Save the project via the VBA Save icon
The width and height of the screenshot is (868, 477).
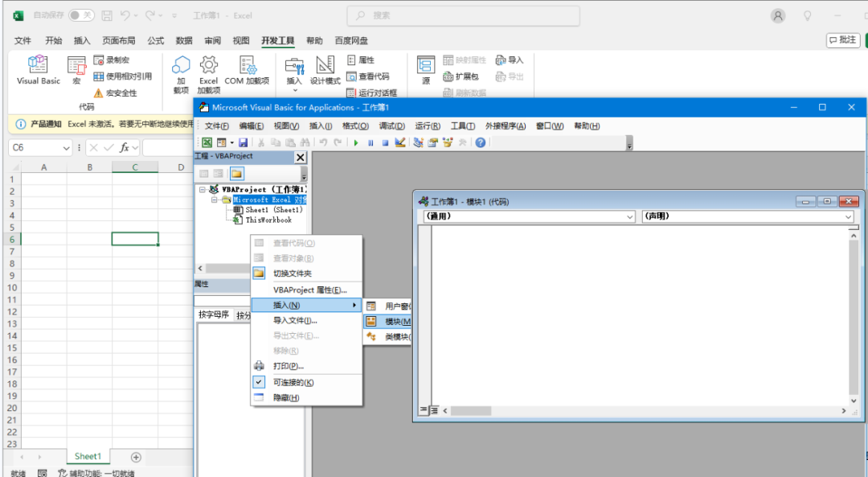244,142
